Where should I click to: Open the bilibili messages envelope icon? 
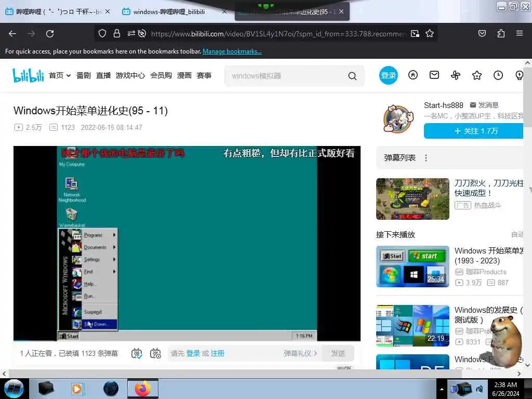(x=434, y=75)
